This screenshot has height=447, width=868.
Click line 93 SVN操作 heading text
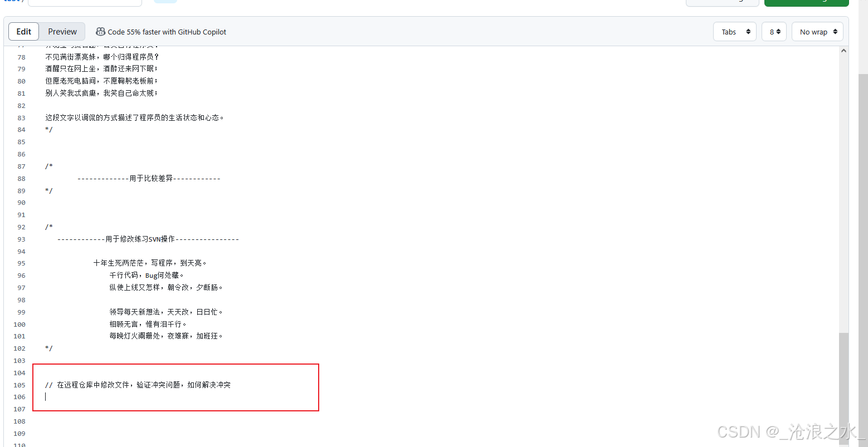point(148,239)
